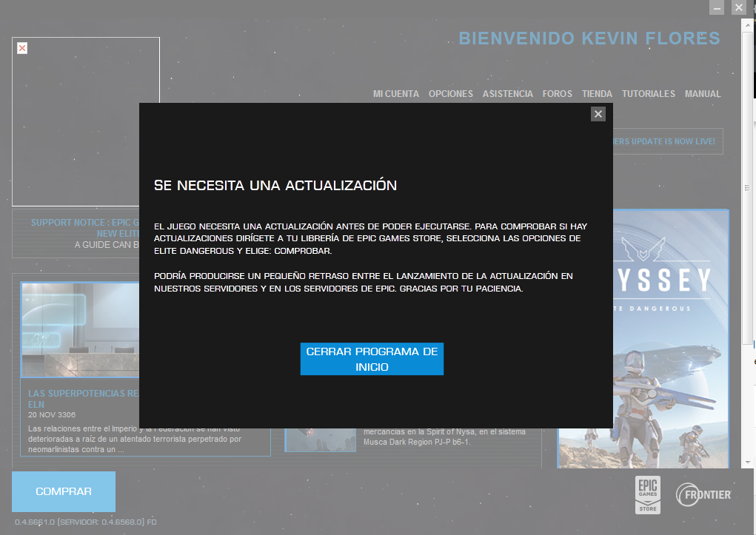Click the Se Necesita Una Actualización title
Viewport: 756px width, 535px height.
click(275, 185)
